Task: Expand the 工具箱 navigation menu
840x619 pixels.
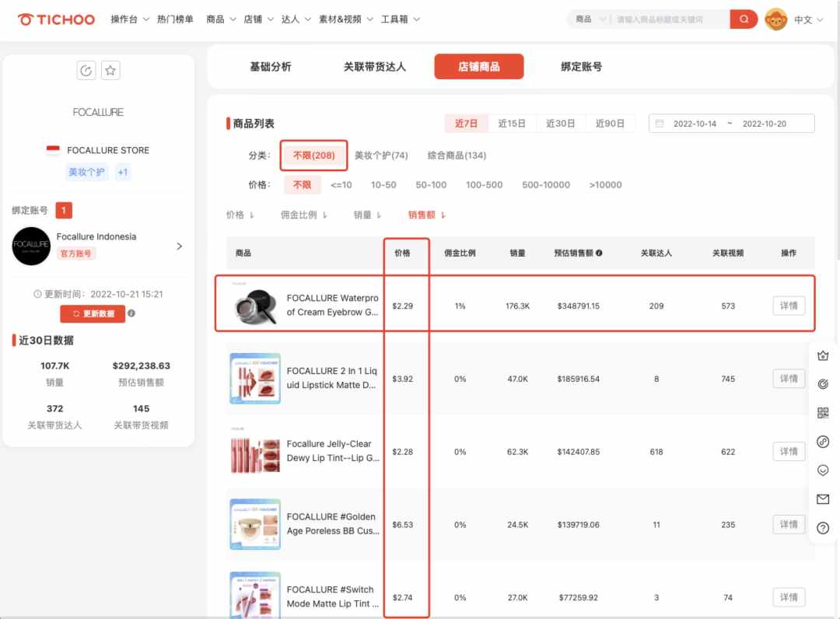Action: click(x=401, y=19)
